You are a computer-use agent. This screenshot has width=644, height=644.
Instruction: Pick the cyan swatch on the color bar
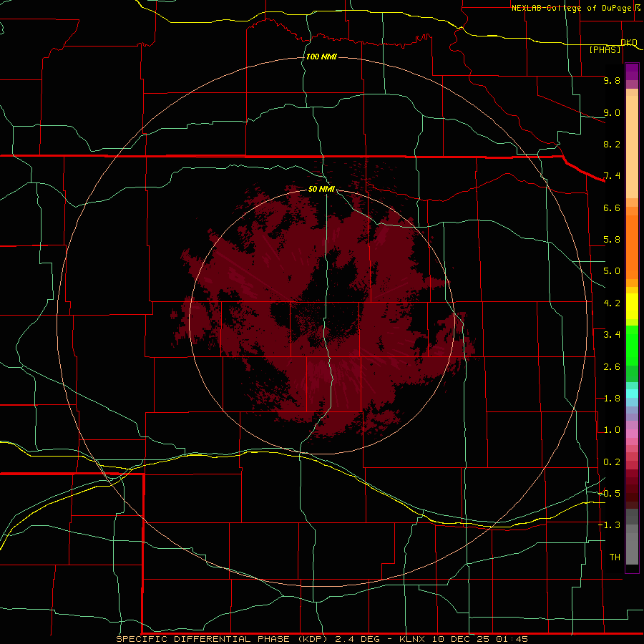click(632, 394)
